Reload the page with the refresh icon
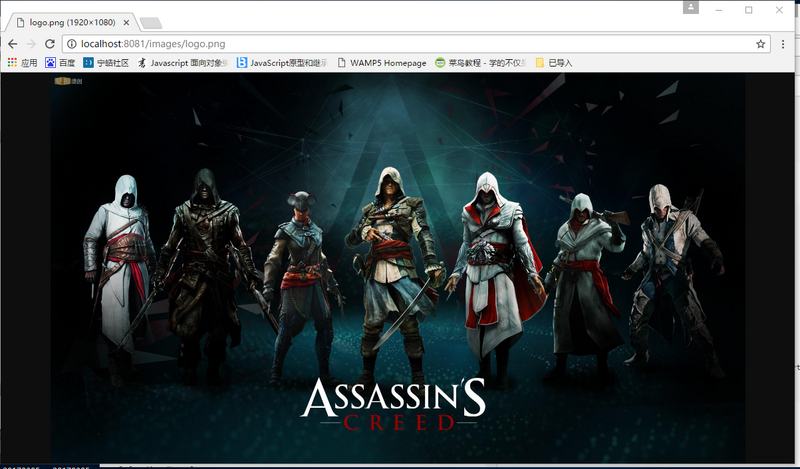Viewport: 800px width, 469px height. (49, 44)
